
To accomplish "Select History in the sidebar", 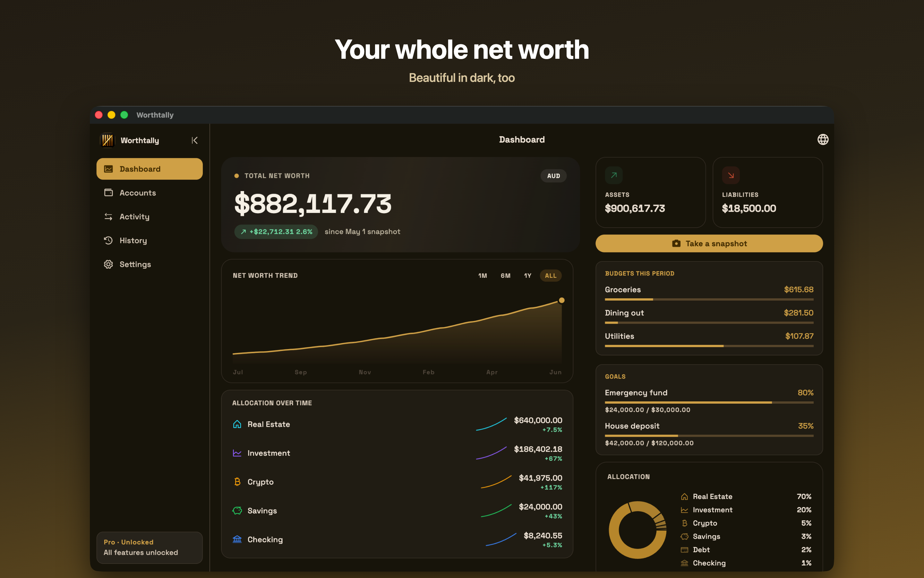I will [149, 241].
